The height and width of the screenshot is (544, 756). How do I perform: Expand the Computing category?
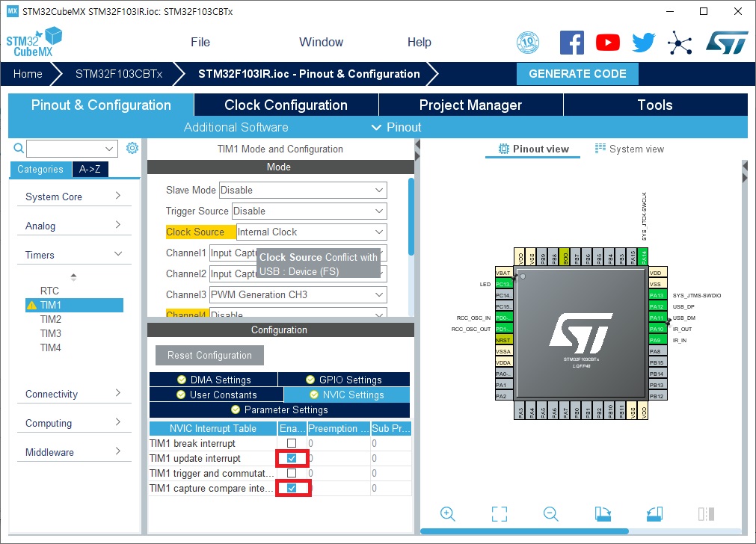click(74, 423)
